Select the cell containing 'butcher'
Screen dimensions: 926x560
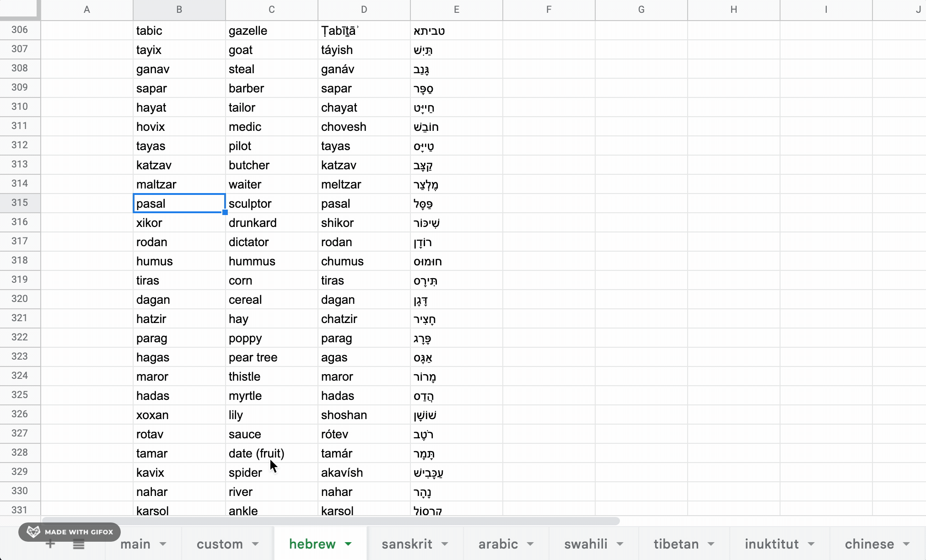click(272, 165)
